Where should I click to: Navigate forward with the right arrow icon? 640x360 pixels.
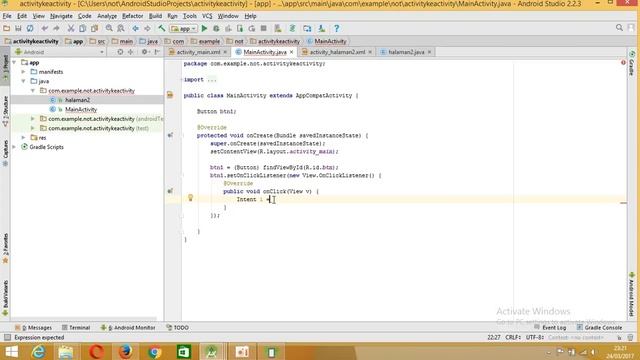(147, 29)
